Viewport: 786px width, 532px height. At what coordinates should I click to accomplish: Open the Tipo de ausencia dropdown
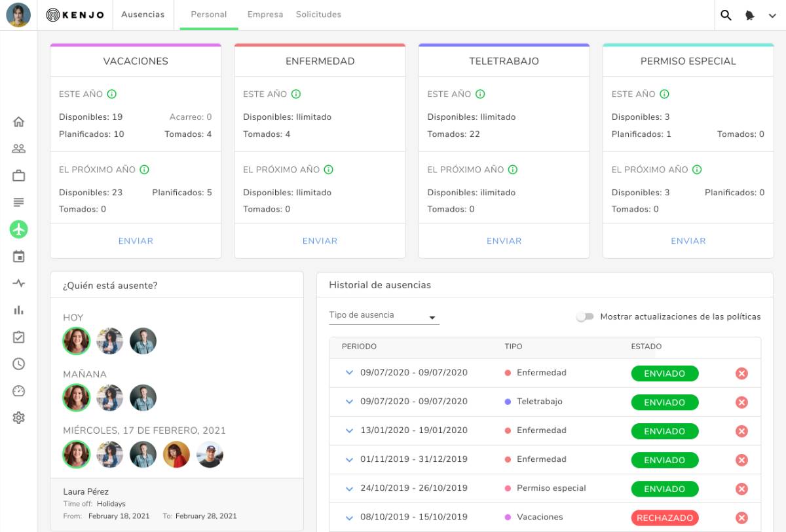[384, 316]
